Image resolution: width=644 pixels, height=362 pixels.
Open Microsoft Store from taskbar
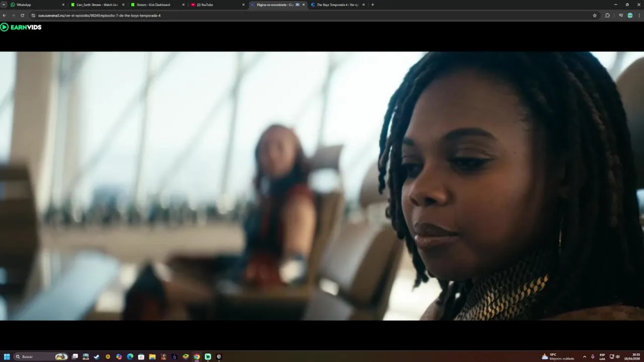pos(141,356)
